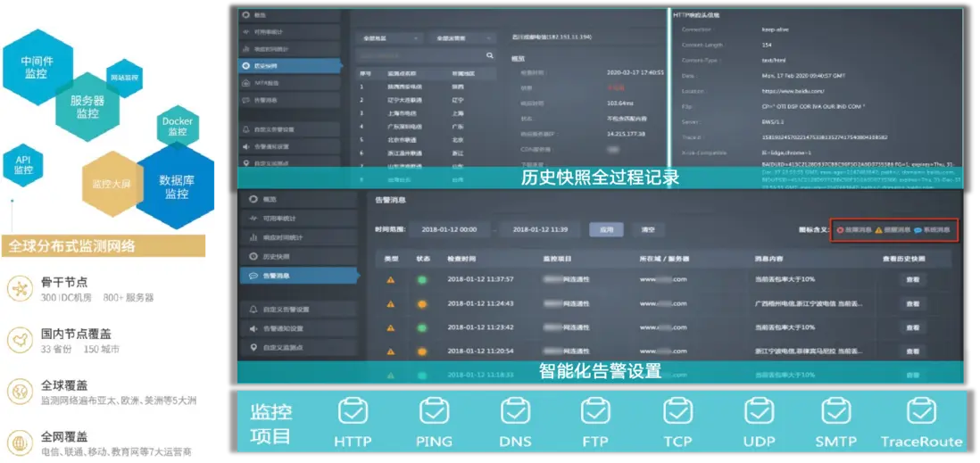Click the orange status dot of the 11:20:54 alert

[x=422, y=351]
